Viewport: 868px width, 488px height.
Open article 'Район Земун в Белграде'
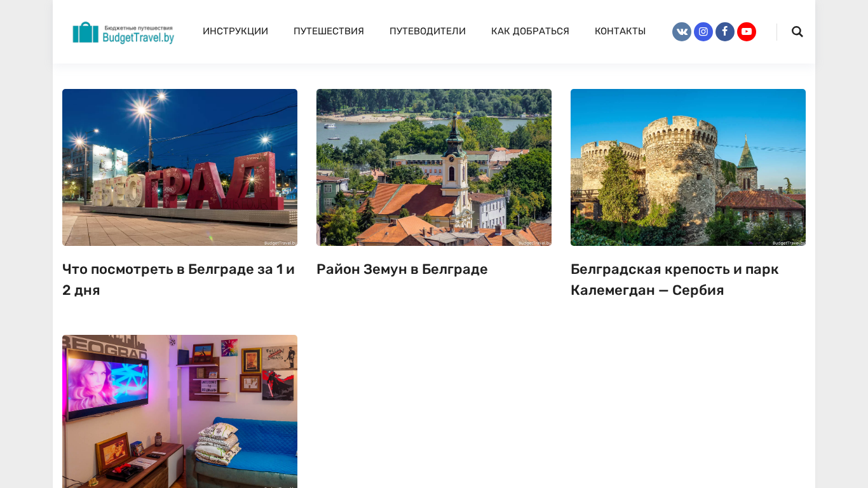click(x=402, y=269)
